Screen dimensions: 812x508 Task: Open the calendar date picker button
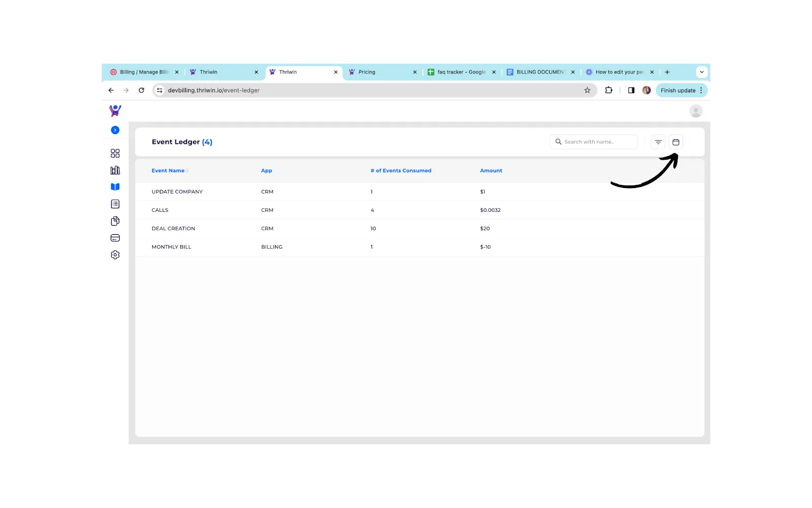pos(676,142)
